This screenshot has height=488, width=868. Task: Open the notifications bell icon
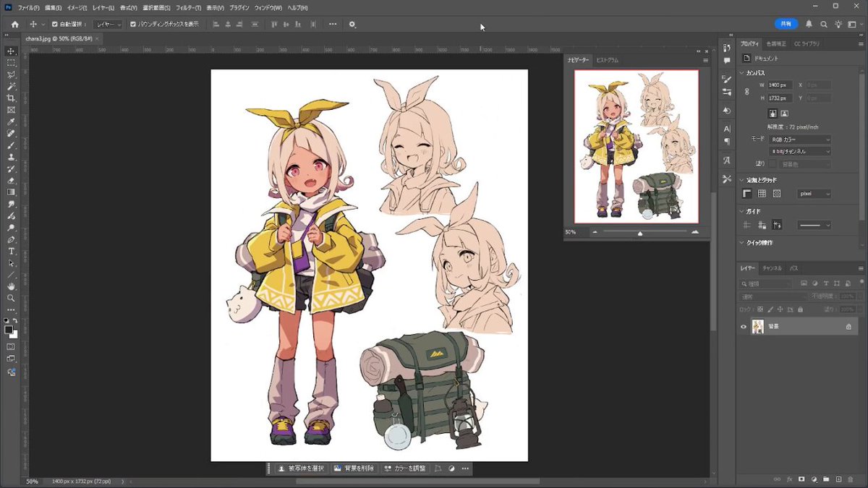tap(809, 24)
